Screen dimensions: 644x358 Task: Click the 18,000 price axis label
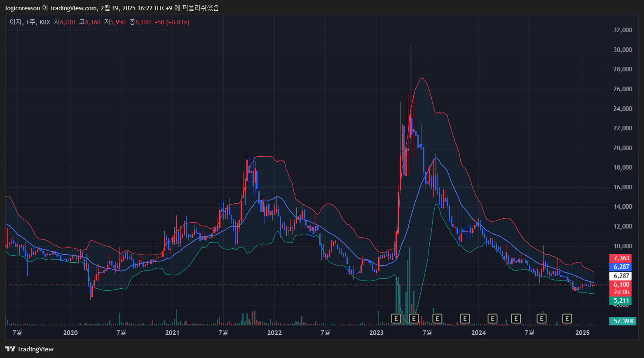tap(623, 167)
